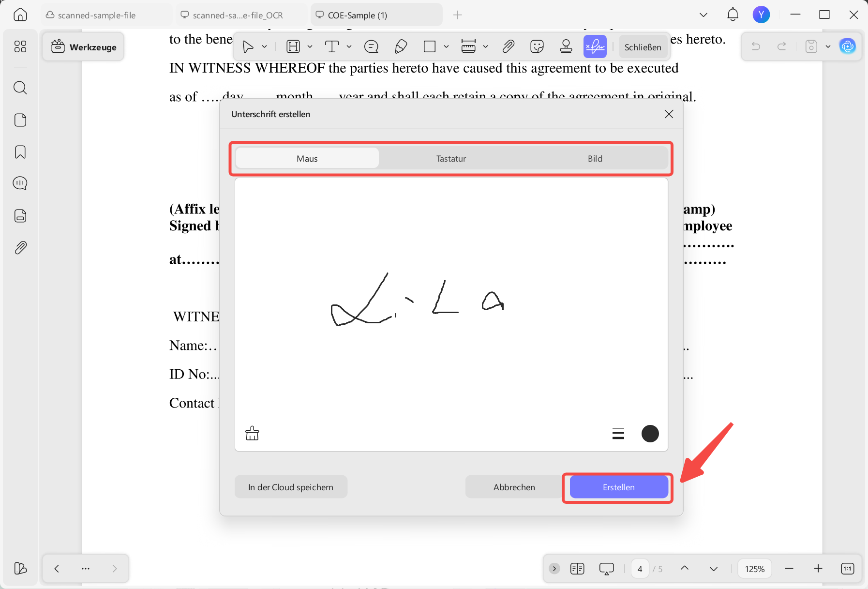This screenshot has height=589, width=868.
Task: Click the Erstellen button
Action: tap(619, 487)
